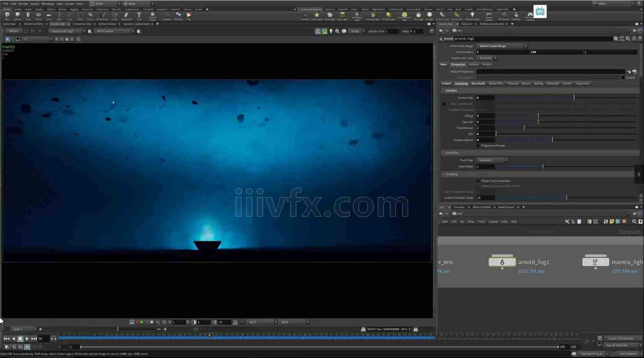
Task: Select the Gamepad Camera shelf tool
Action: pos(530,16)
